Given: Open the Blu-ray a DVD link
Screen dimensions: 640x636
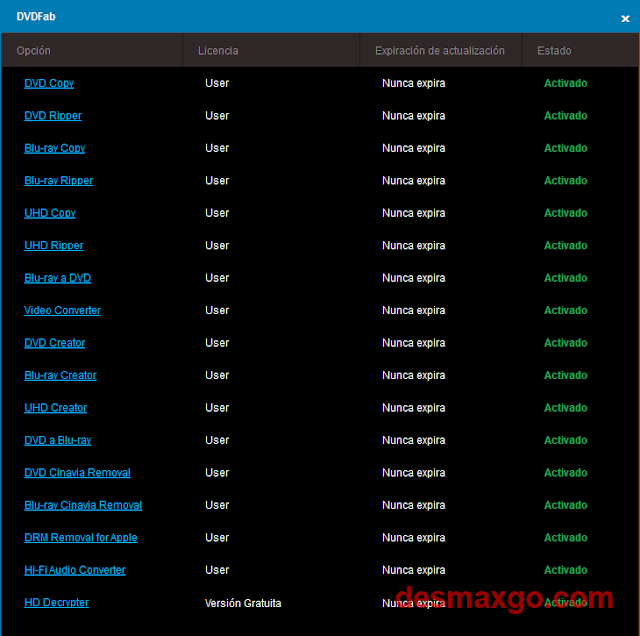Looking at the screenshot, I should pos(58,278).
